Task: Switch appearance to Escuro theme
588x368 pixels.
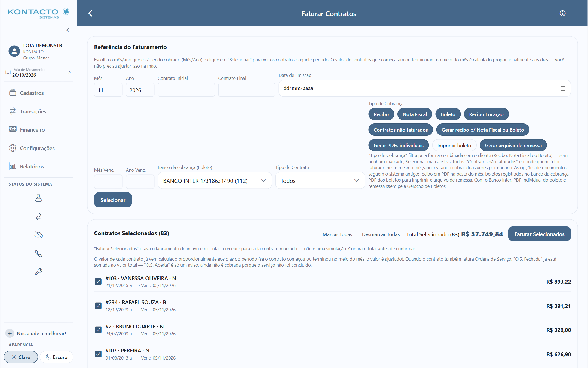Action: [x=57, y=357]
